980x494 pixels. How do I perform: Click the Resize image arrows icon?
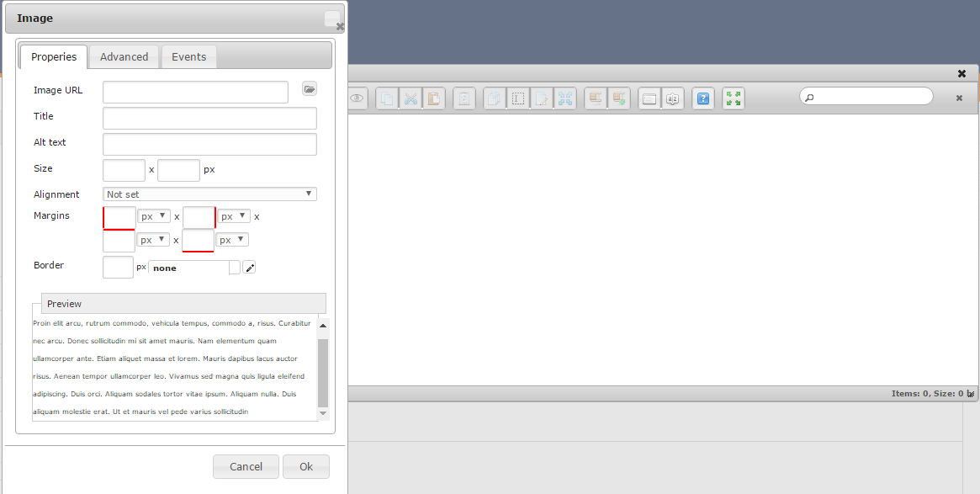(565, 98)
